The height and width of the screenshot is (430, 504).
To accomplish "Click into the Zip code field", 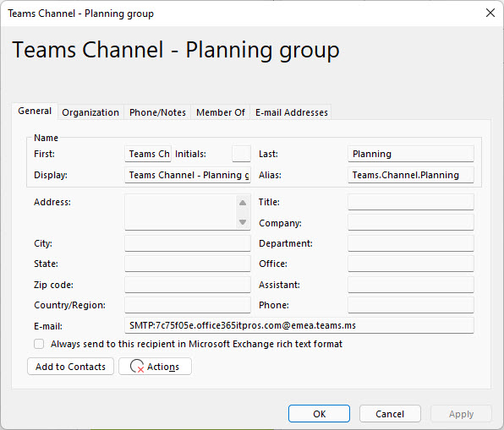I will (x=188, y=285).
